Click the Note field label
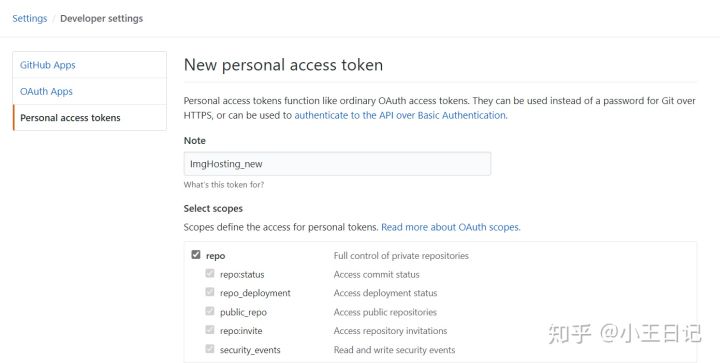Viewport: 720px width, 363px height. 195,140
